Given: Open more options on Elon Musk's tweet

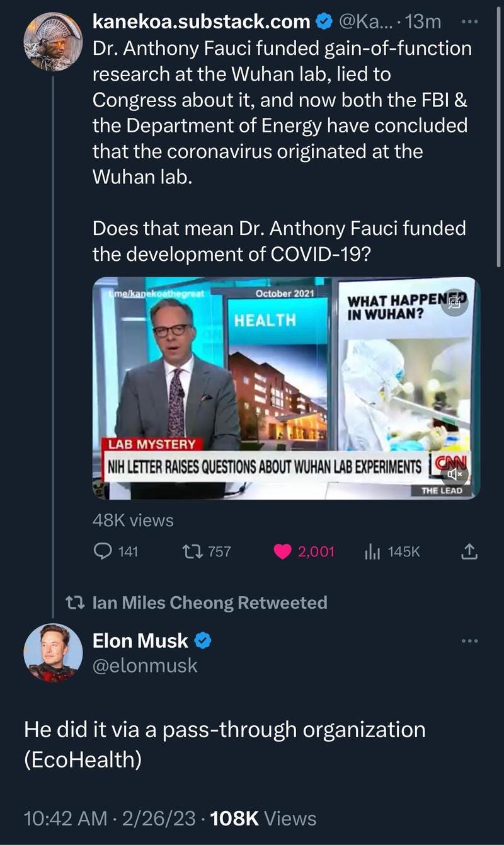Looking at the screenshot, I should tap(470, 641).
